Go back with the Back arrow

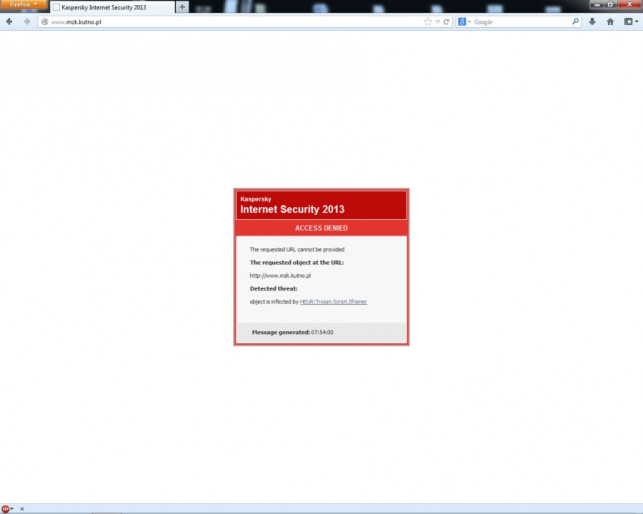9,22
